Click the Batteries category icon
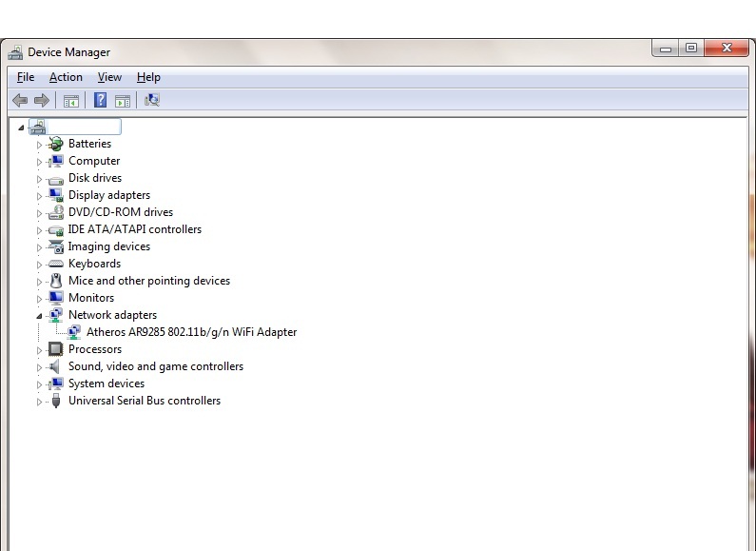Screen dimensions: 756x551 tap(56, 144)
